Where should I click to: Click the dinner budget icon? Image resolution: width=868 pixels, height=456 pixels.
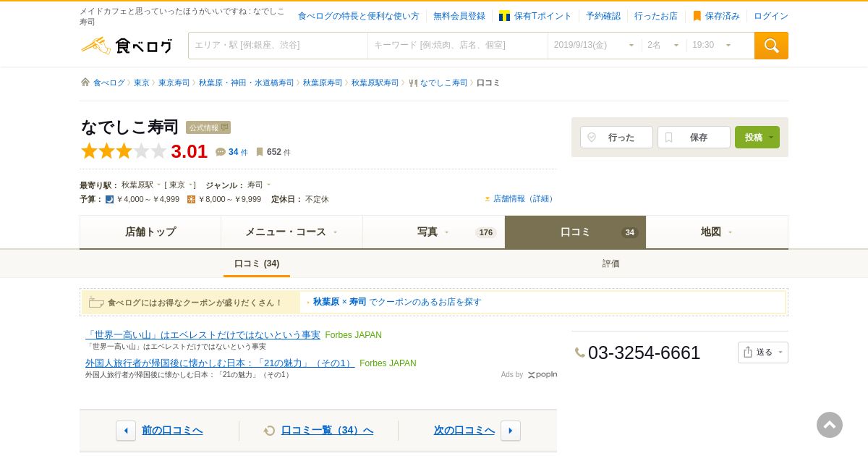pos(110,200)
